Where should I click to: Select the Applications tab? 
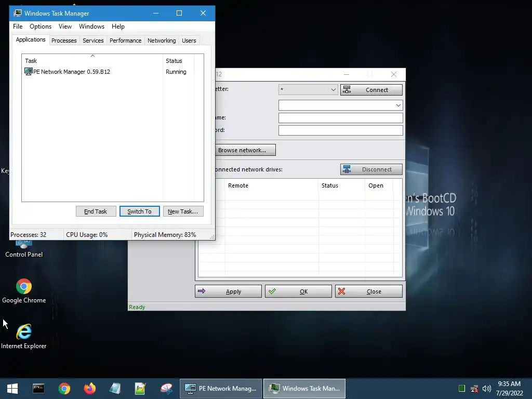(31, 39)
